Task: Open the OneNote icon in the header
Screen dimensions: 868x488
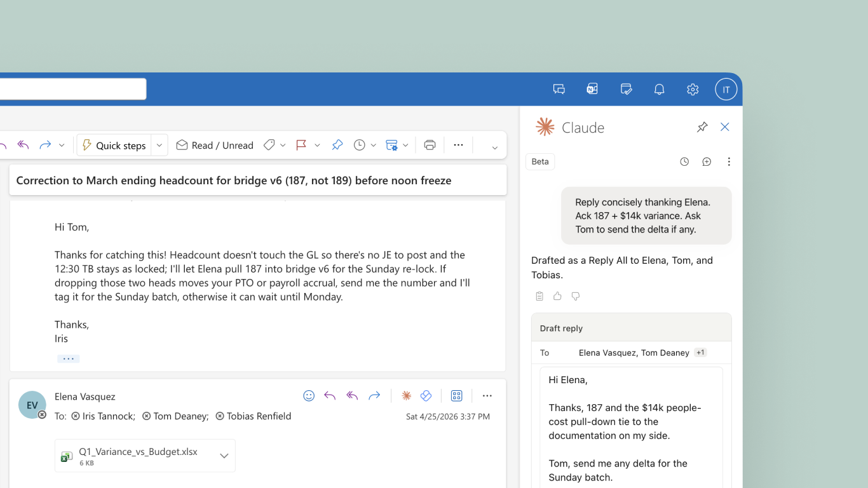Action: pos(592,90)
